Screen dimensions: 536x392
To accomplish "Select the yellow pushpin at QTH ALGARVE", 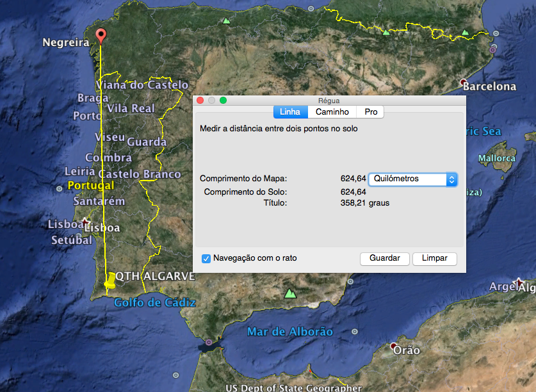I will [x=110, y=280].
